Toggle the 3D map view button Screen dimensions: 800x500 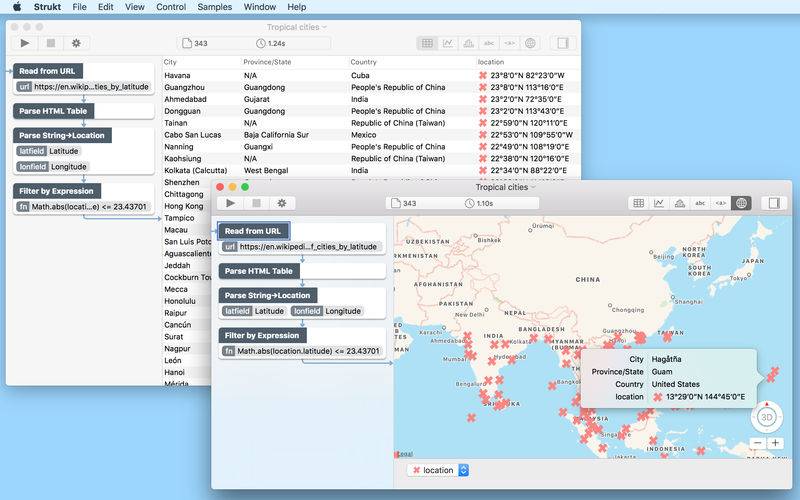click(x=767, y=416)
